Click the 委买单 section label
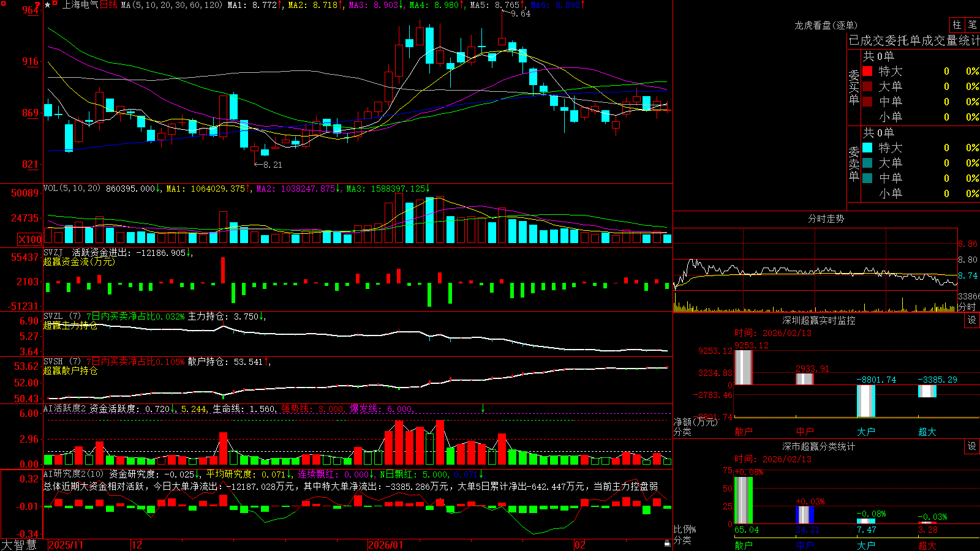The image size is (980, 551). pos(854,87)
